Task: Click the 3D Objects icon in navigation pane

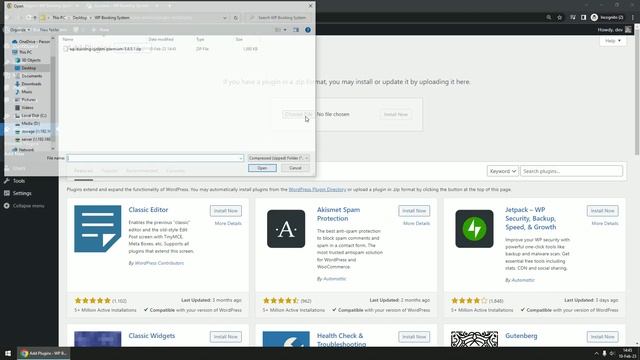Action: [18, 60]
